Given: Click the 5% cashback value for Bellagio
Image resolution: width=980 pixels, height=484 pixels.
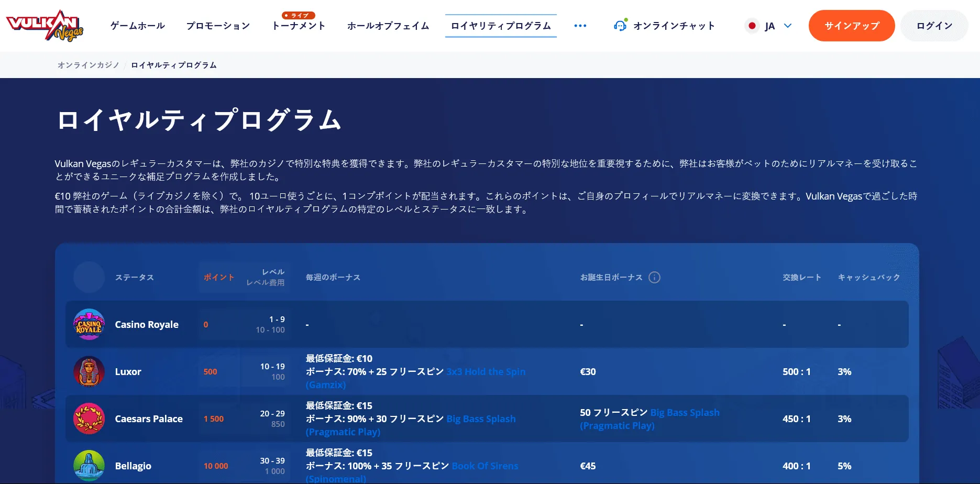Looking at the screenshot, I should pyautogui.click(x=844, y=466).
